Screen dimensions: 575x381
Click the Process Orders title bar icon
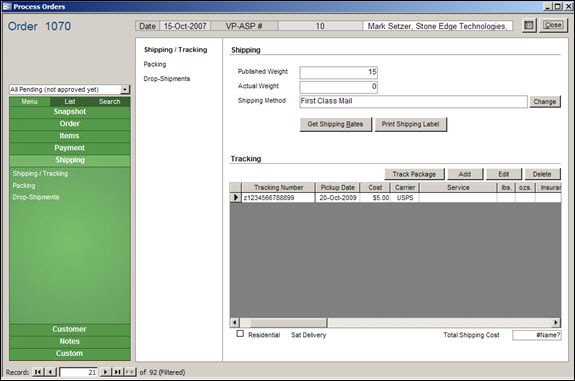(x=7, y=7)
